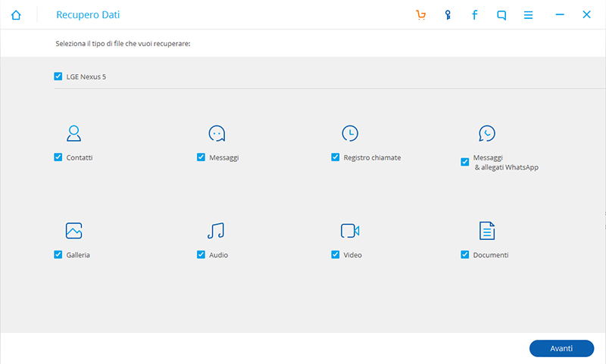Open the hamburger menu
This screenshot has height=364, width=606.
(529, 15)
